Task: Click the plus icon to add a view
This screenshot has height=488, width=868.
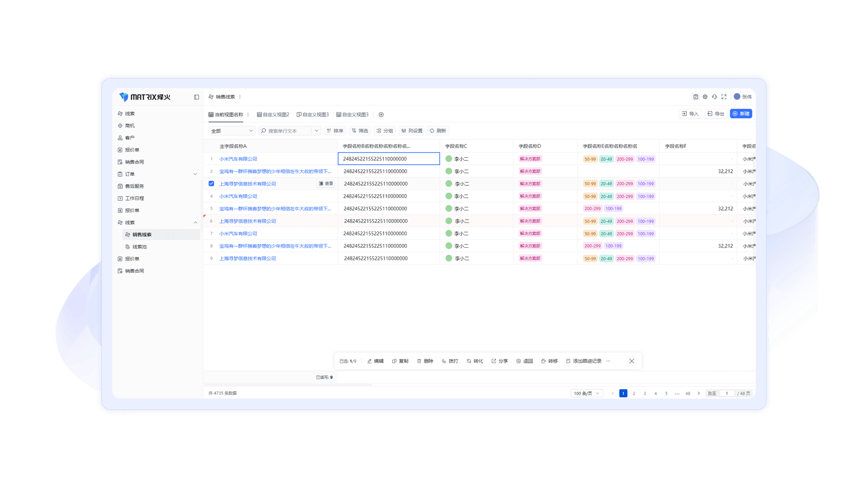Action: click(x=381, y=114)
